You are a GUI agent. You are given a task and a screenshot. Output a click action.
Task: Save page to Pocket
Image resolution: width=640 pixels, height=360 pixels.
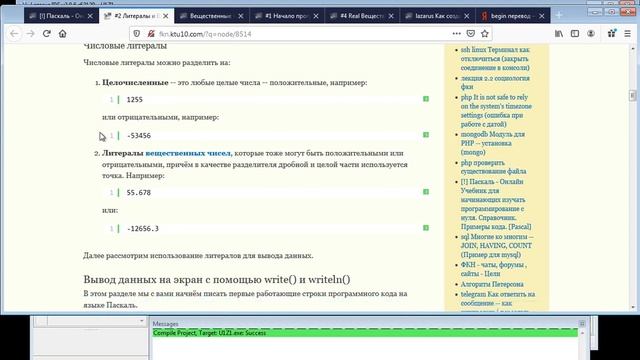point(471,34)
